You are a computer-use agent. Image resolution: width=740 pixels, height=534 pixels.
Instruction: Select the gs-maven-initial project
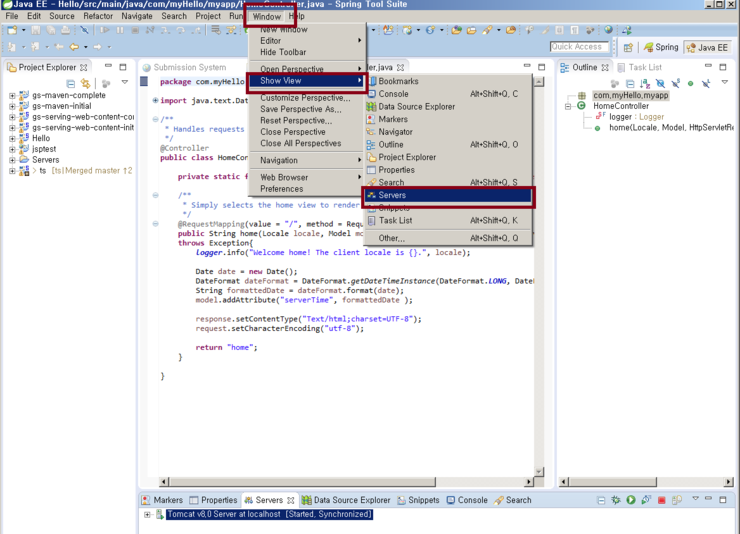click(x=61, y=106)
